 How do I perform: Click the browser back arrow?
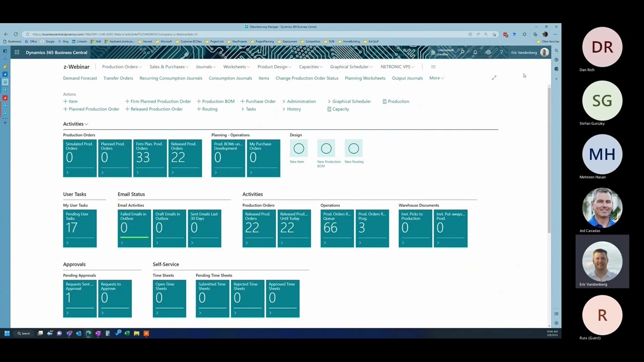click(x=6, y=34)
